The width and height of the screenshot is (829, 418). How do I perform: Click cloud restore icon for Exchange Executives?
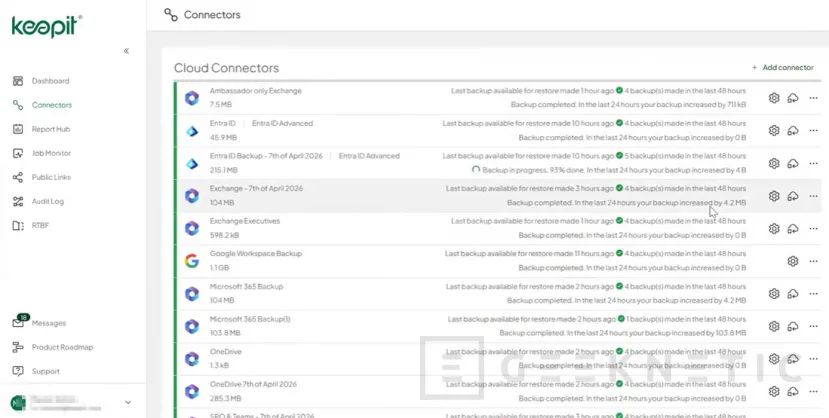point(793,229)
